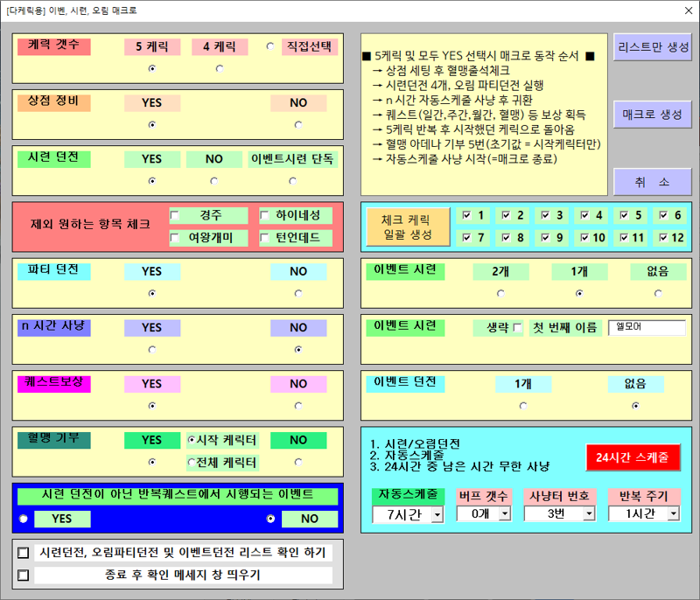The height and width of the screenshot is (600, 700).
Task: Select 2개 for 이벤트 시련
Action: tap(500, 294)
